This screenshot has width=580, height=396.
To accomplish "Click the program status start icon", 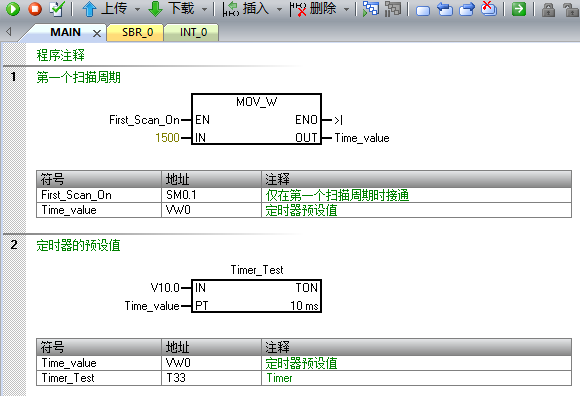I will (x=370, y=9).
